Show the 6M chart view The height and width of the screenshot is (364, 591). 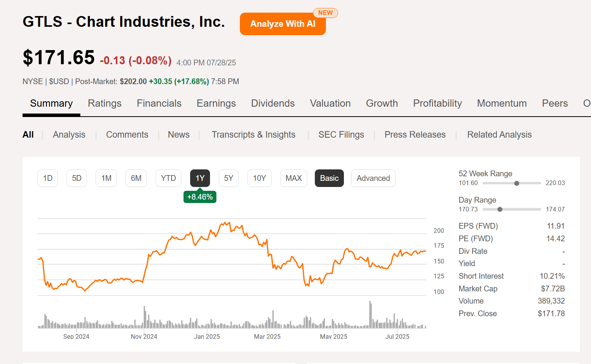click(136, 178)
